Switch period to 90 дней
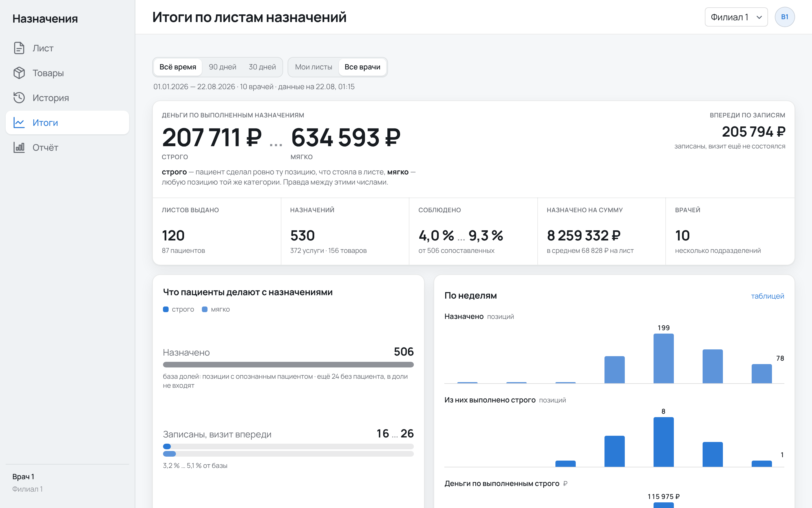Image resolution: width=812 pixels, height=508 pixels. [222, 67]
